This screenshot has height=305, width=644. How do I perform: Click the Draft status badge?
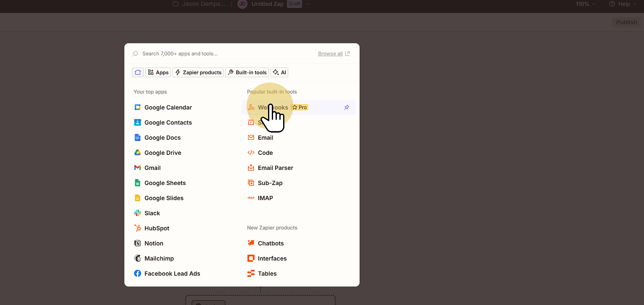pyautogui.click(x=294, y=4)
